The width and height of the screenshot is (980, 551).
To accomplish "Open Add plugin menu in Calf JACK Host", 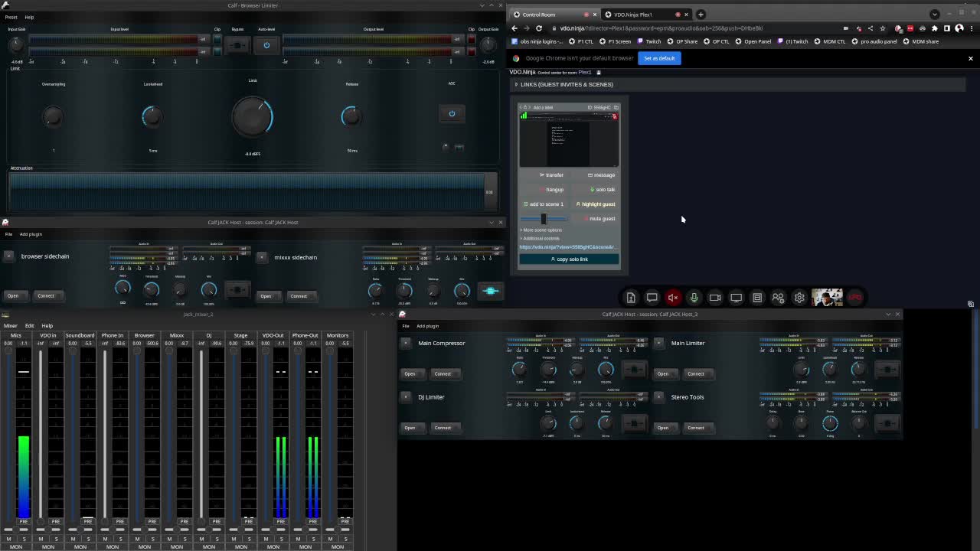I will [x=31, y=234].
